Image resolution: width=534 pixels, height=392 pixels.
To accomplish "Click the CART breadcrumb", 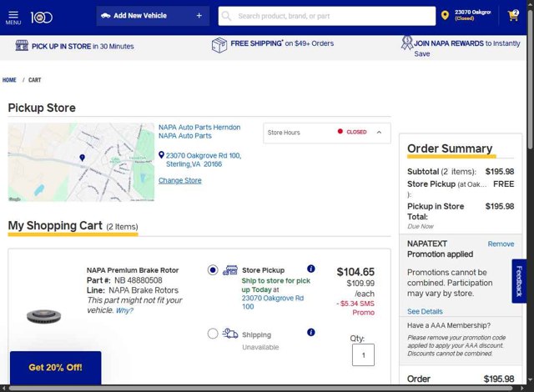I will [35, 80].
